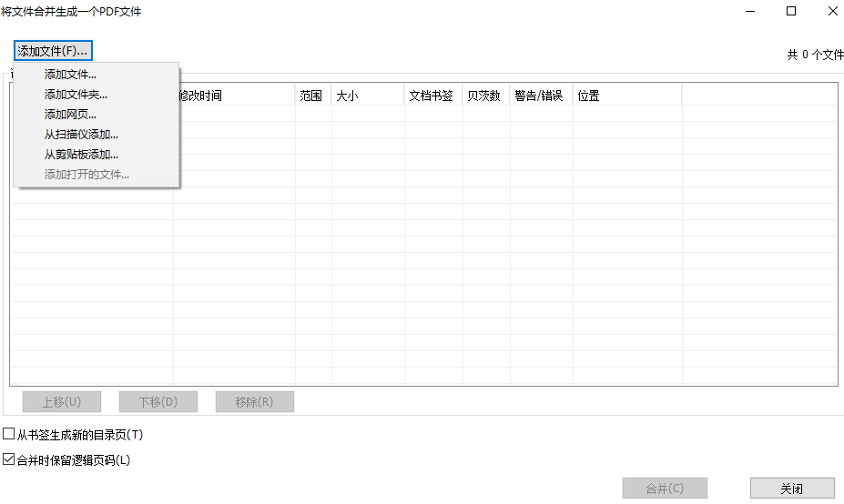
Task: Choose 从剪贴板添加... from the menu
Action: pos(81,155)
